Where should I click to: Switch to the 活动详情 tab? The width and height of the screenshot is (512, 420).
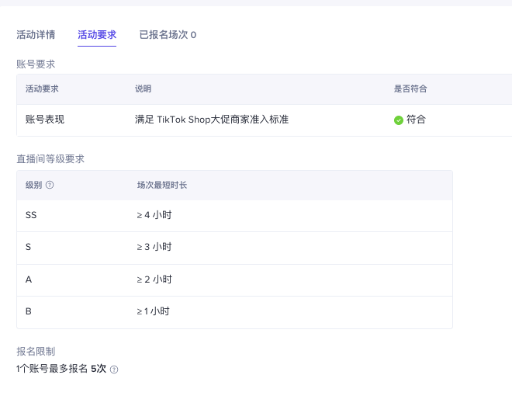coord(36,35)
